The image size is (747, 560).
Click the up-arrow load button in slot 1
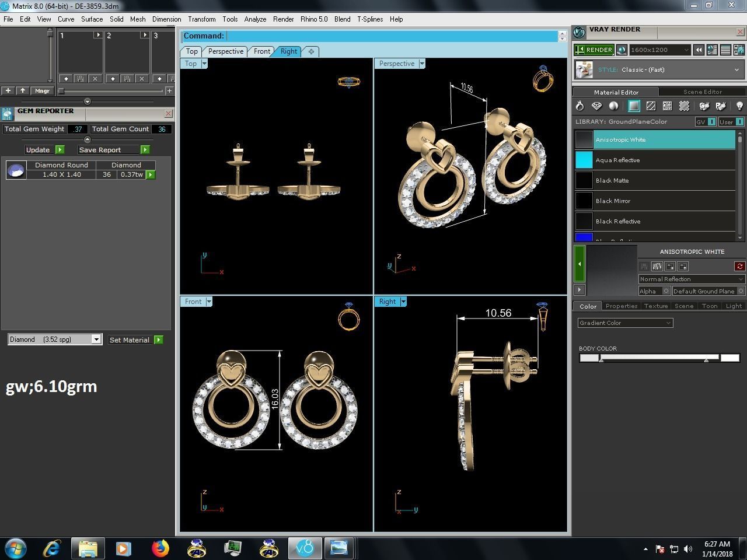tap(66, 78)
